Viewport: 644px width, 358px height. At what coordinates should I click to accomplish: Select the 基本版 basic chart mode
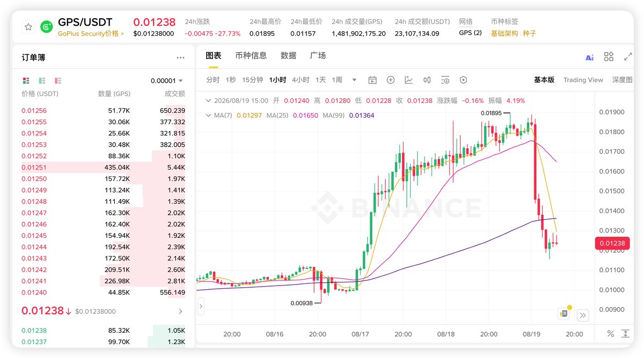(x=544, y=79)
